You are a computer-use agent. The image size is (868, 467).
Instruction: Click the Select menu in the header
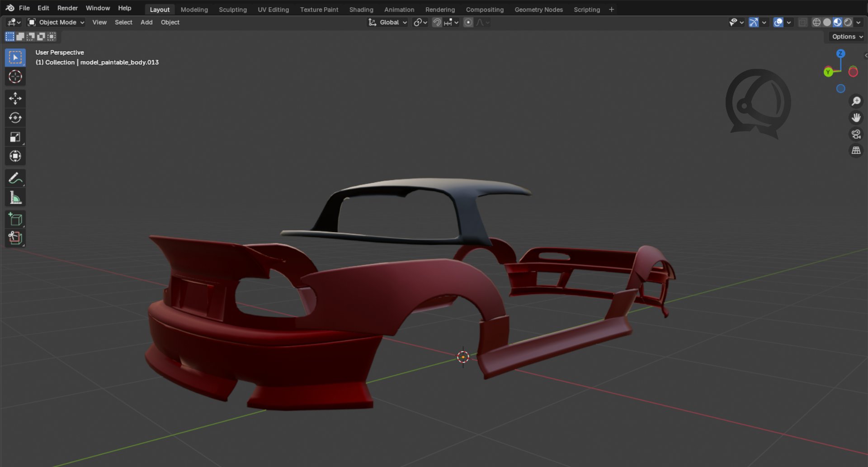[x=123, y=22]
